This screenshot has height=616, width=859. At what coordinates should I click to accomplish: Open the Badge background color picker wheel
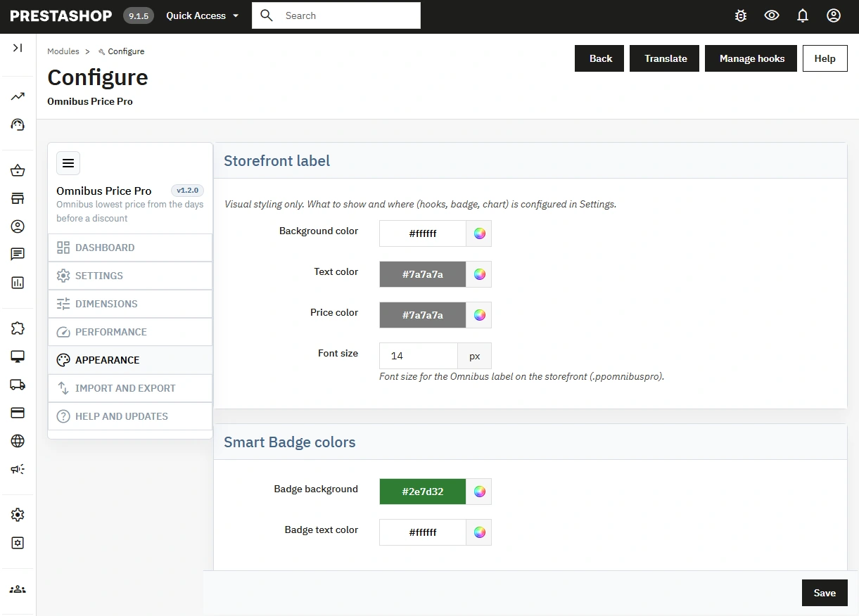[479, 492]
